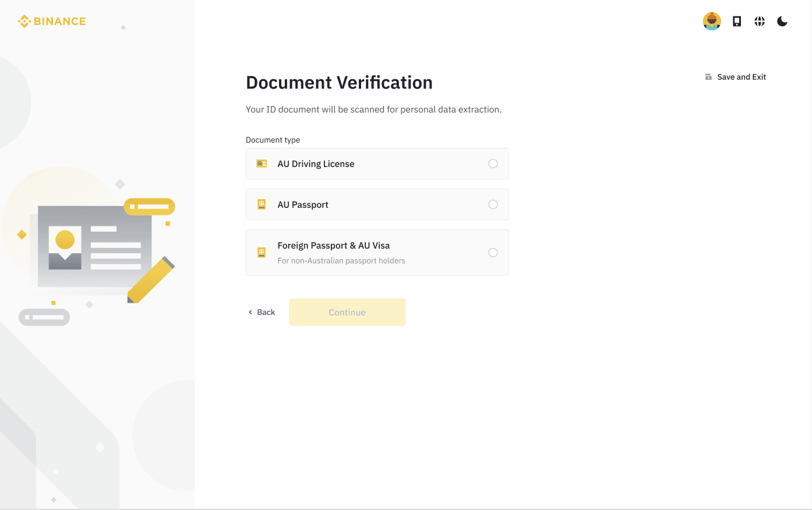Click the ID document scan description text
This screenshot has width=812, height=510.
[373, 109]
